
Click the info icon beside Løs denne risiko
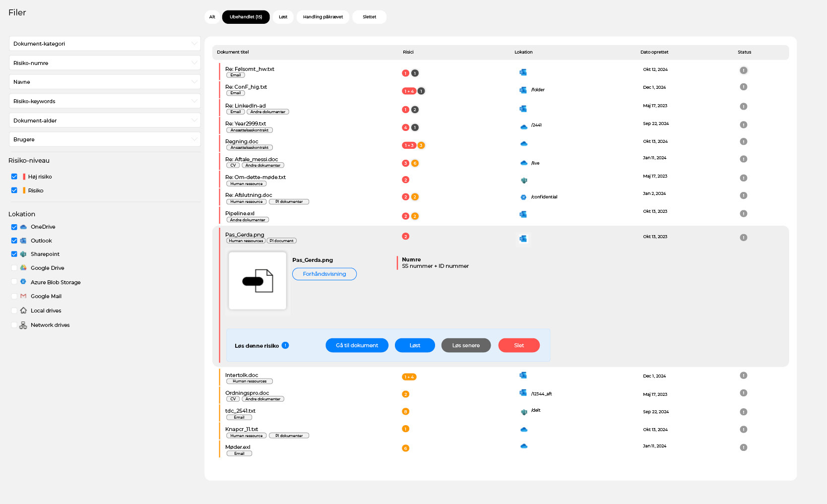(285, 345)
